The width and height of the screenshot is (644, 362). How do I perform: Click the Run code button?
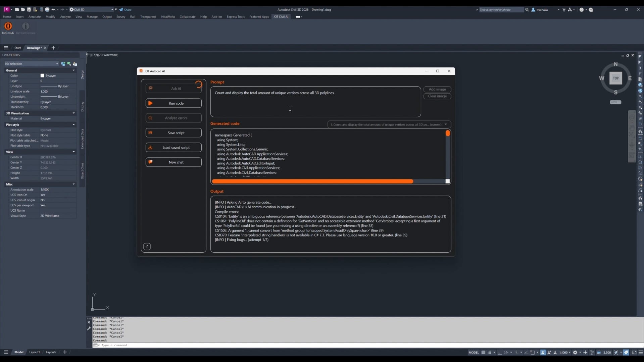point(174,103)
